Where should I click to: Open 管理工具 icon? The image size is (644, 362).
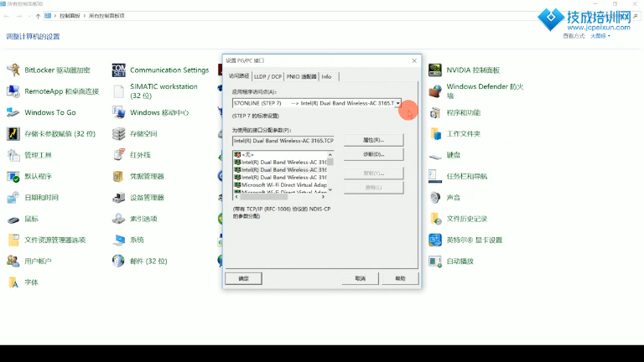[13, 155]
